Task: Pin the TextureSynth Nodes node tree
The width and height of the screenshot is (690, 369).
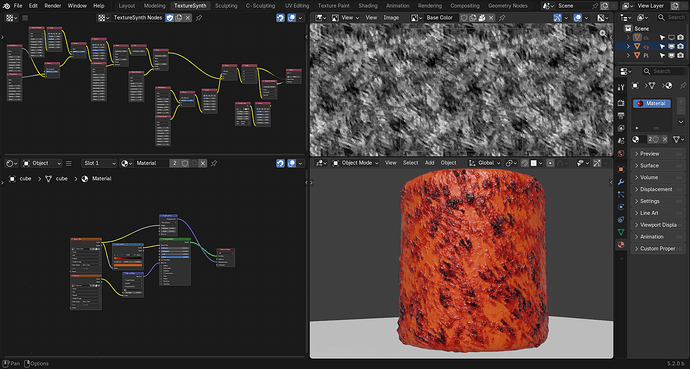Action: (x=199, y=18)
